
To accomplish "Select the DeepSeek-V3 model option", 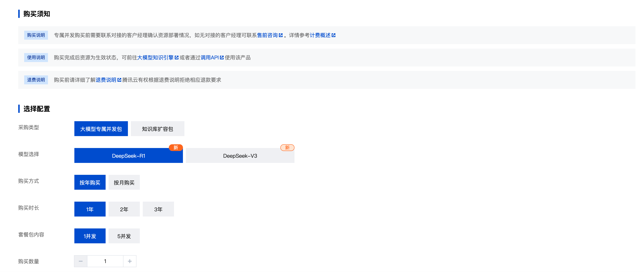I will pos(240,155).
